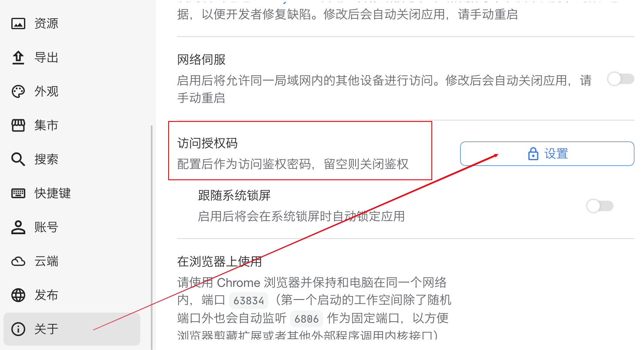Viewport: 644px width, 350px height.
Task: Click the 在浏览器上使用 section heading
Action: click(220, 262)
